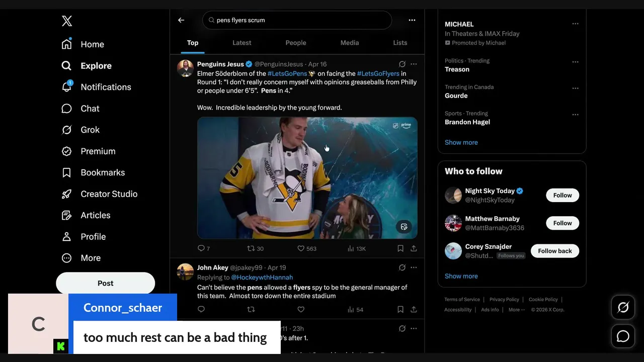Click Show more under Who to follow
This screenshot has height=362, width=644.
coord(461,276)
